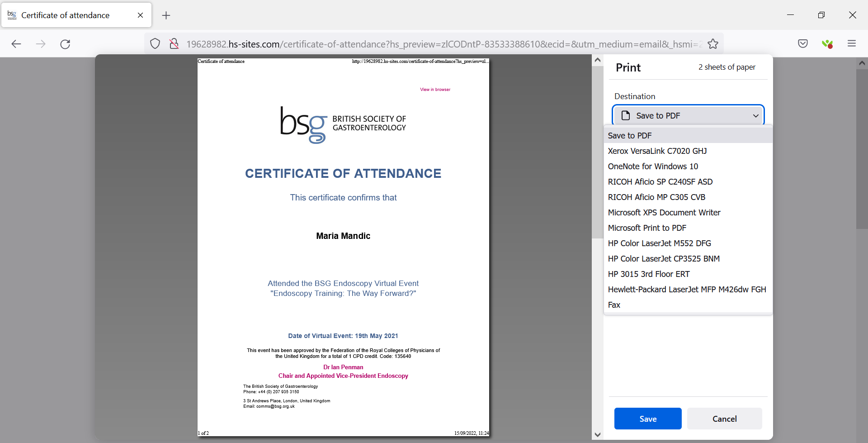Click the 2 sheets of paper label
868x443 pixels.
727,67
